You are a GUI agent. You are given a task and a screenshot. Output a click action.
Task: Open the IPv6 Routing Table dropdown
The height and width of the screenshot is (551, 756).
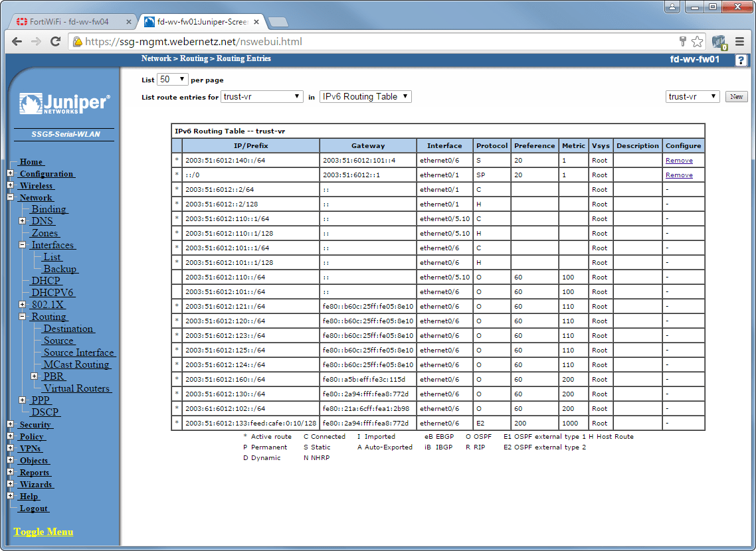[365, 96]
